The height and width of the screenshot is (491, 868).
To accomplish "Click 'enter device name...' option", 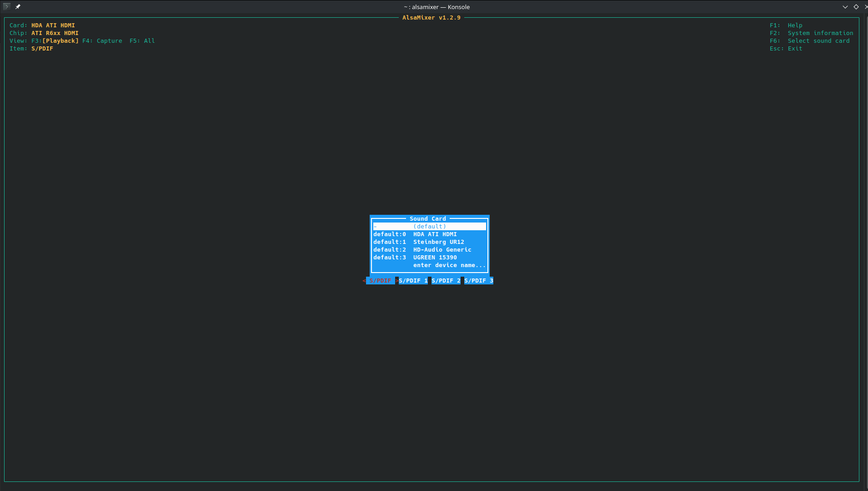I will click(449, 265).
